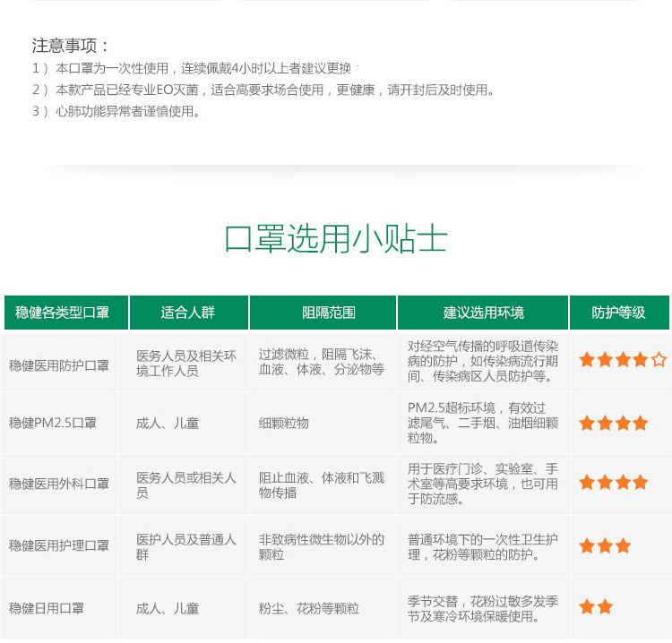Select the 稳健PM2.5口罩 row label
This screenshot has height=643, width=672.
tap(52, 423)
